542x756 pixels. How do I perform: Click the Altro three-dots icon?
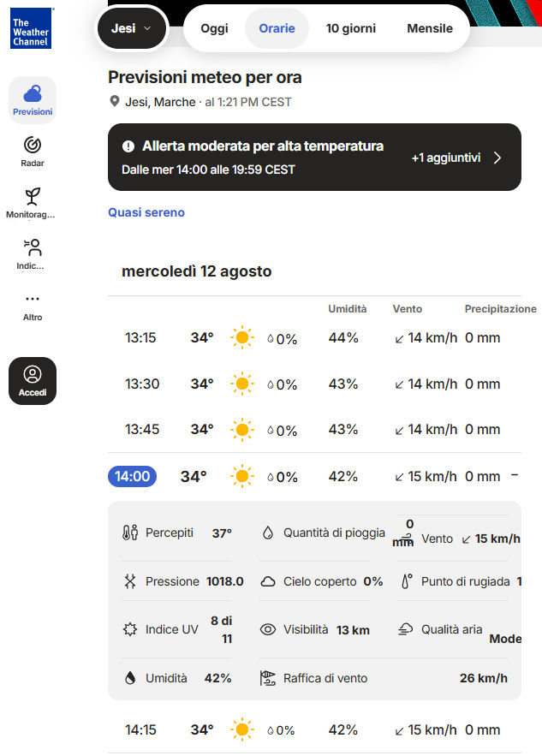pyautogui.click(x=33, y=299)
